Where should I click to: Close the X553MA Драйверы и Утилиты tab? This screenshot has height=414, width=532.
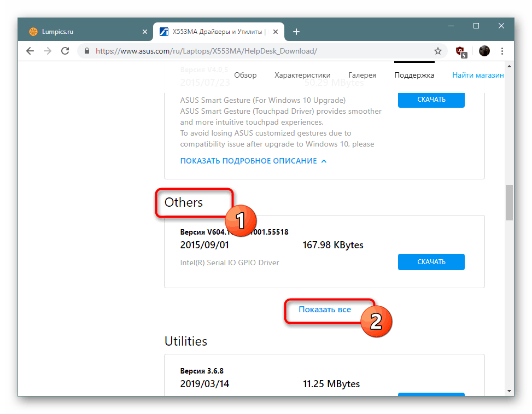click(x=276, y=32)
